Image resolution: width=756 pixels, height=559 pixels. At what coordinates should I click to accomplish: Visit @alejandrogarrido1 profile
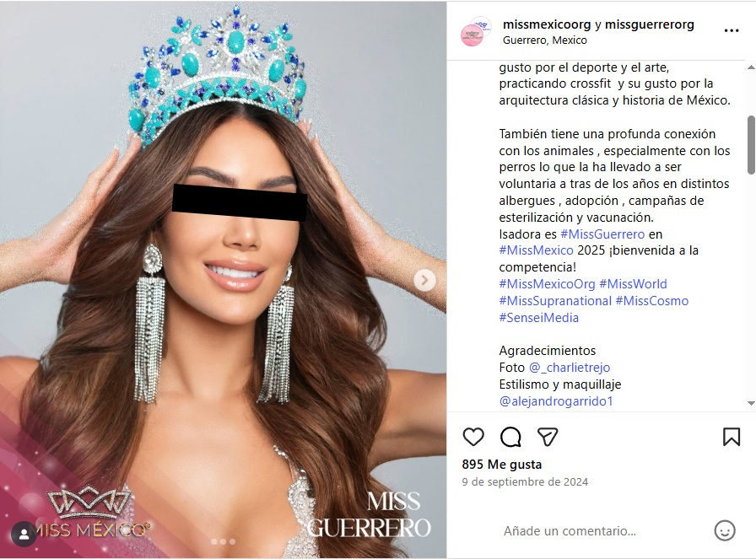click(x=556, y=401)
